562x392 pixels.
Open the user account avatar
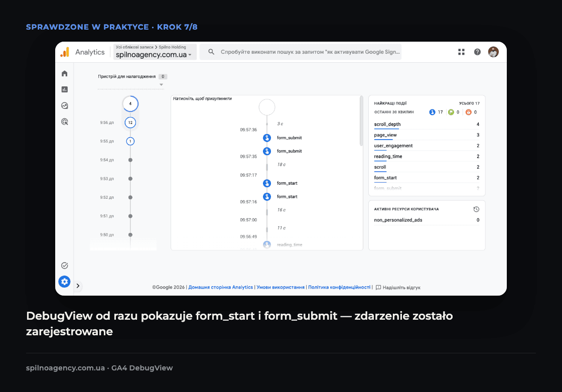coord(493,52)
